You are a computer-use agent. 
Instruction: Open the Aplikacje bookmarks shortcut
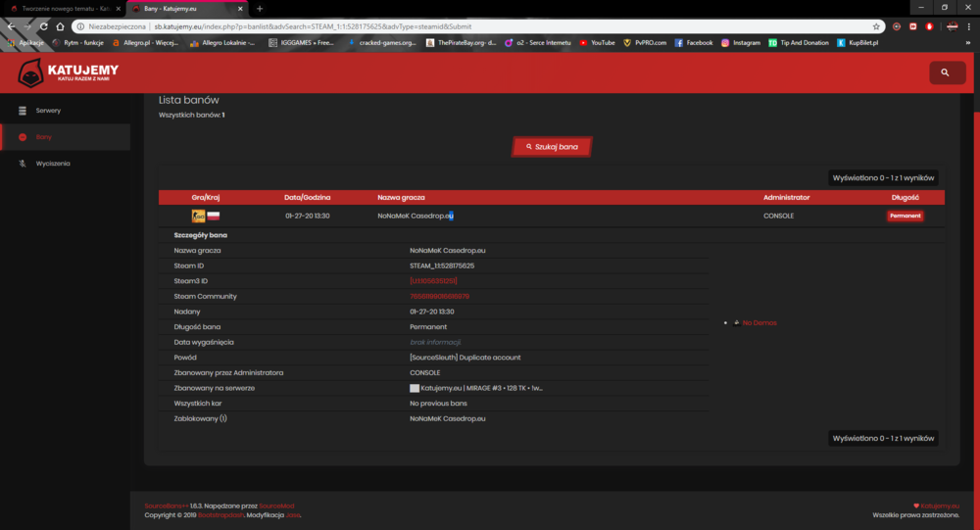pos(25,43)
